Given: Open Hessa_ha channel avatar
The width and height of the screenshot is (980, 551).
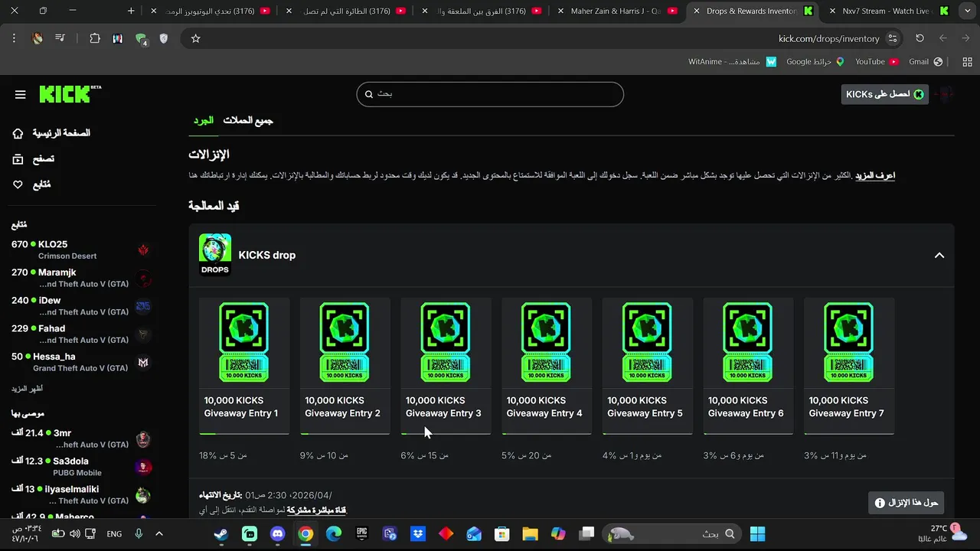Looking at the screenshot, I should [x=143, y=362].
